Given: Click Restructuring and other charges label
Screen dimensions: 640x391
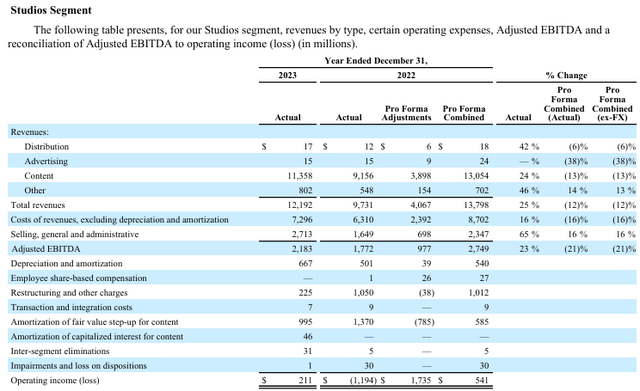Looking at the screenshot, I should pos(69,293).
